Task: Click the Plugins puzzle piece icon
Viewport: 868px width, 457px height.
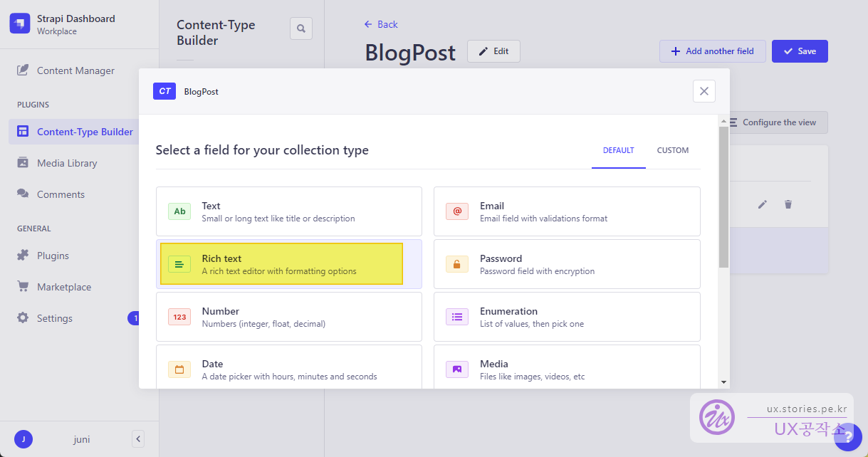Action: click(x=23, y=256)
